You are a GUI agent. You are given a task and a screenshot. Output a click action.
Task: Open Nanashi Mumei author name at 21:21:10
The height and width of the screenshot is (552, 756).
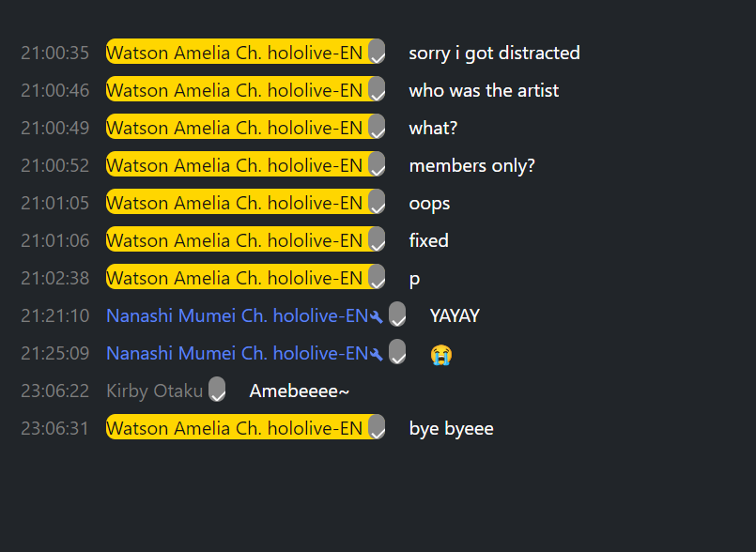pyautogui.click(x=238, y=315)
